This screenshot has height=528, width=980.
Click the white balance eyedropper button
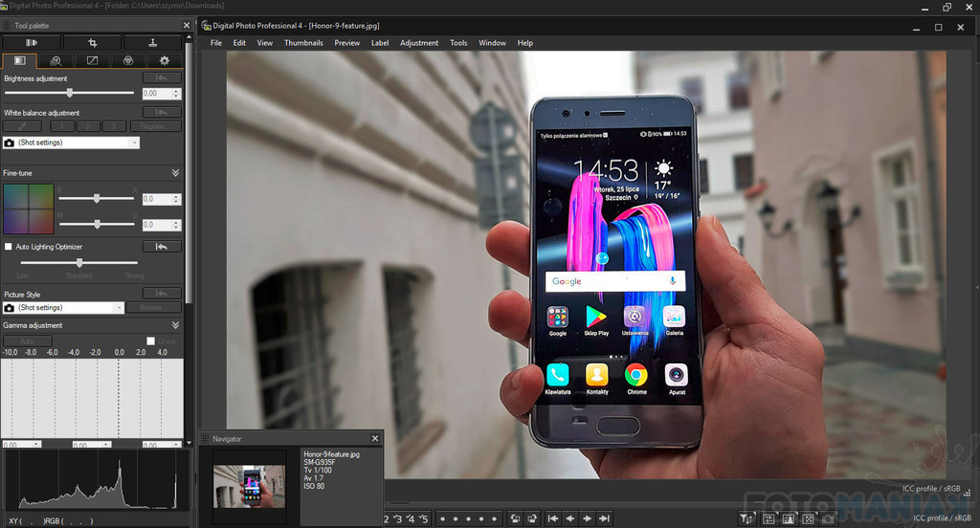click(22, 126)
